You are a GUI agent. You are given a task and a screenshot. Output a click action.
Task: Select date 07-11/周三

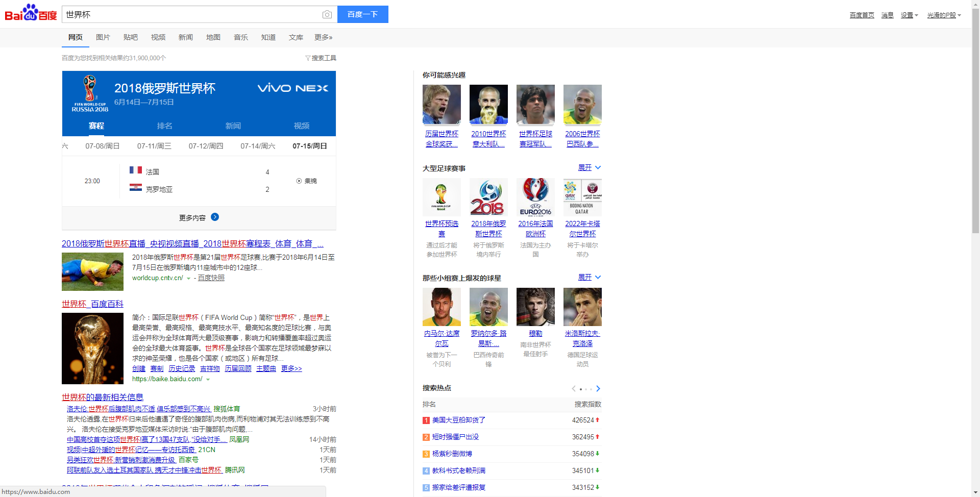click(154, 146)
